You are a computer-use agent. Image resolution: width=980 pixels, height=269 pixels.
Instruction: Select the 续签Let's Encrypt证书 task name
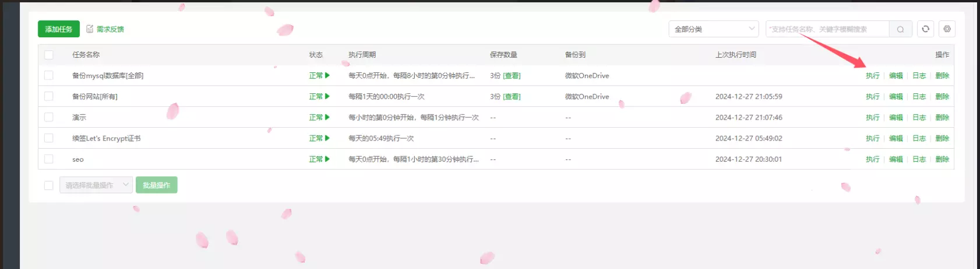pos(106,138)
